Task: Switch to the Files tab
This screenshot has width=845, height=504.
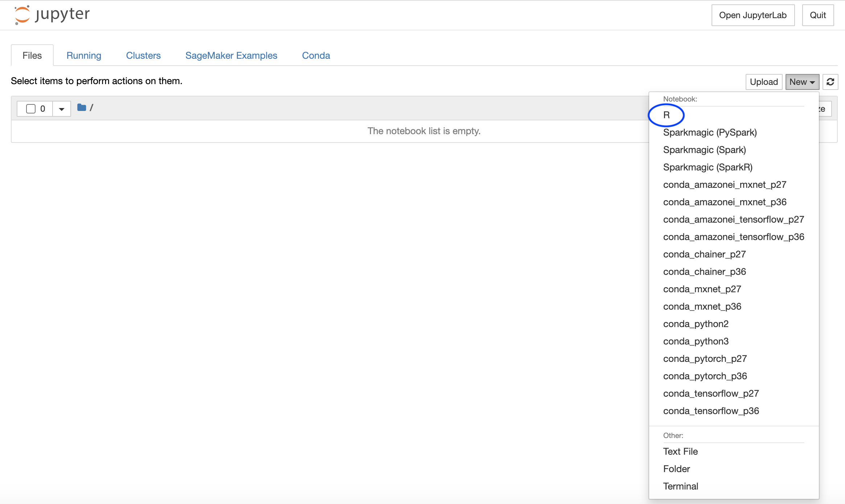Action: click(x=32, y=55)
